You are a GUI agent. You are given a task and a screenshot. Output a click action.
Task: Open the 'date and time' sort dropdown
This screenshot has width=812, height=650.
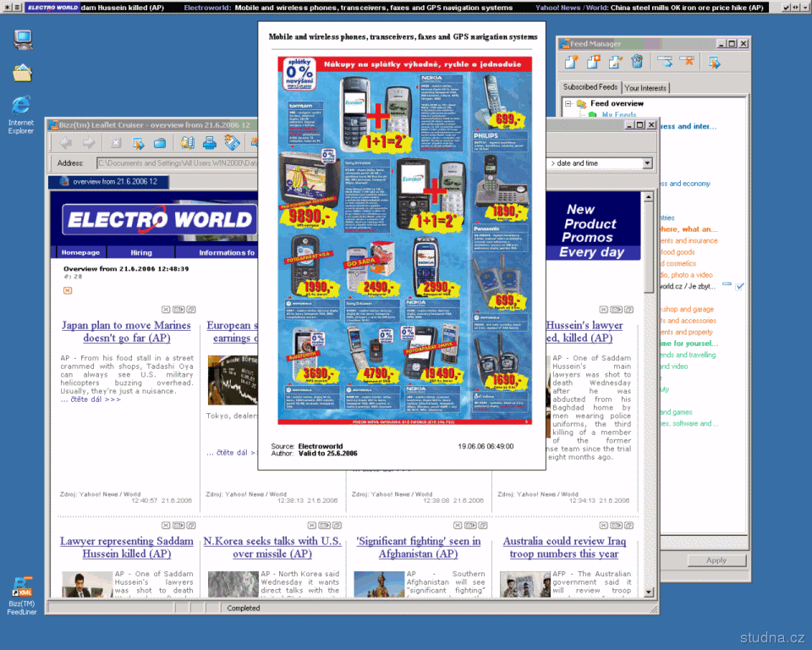(x=647, y=163)
